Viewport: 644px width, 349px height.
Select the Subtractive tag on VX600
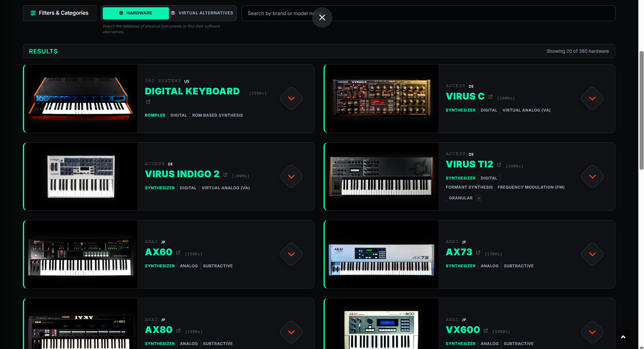coord(518,344)
